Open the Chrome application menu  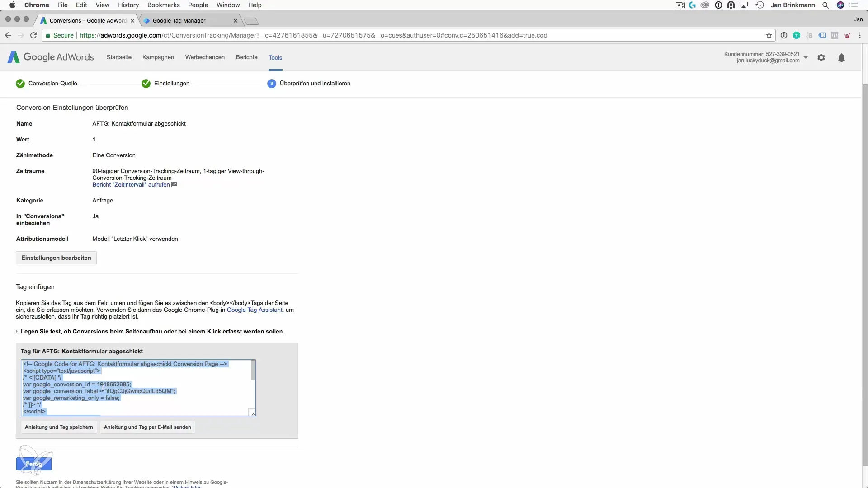tap(37, 5)
